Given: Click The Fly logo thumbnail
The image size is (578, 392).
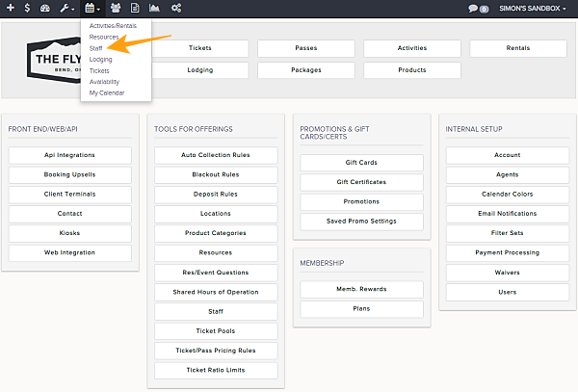Looking at the screenshot, I should click(54, 60).
